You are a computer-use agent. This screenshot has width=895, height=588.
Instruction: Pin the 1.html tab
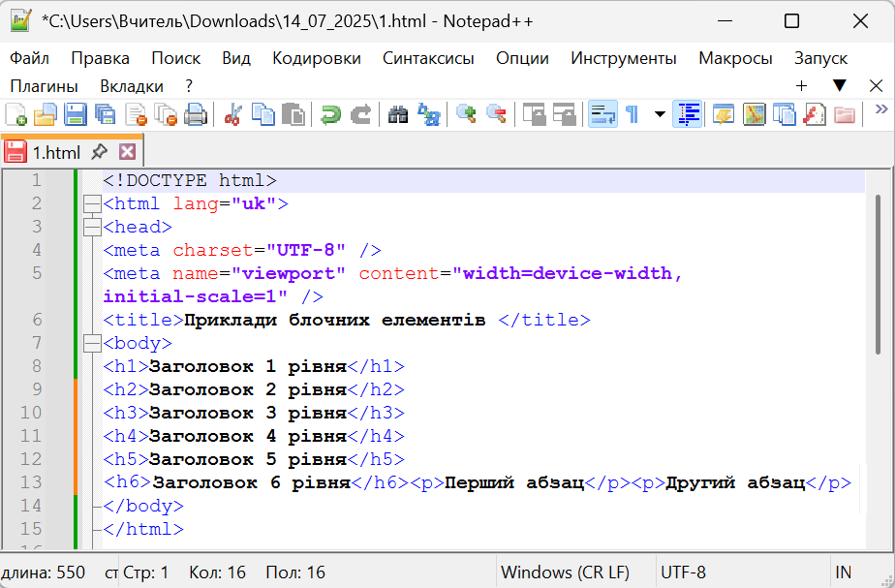pos(99,152)
